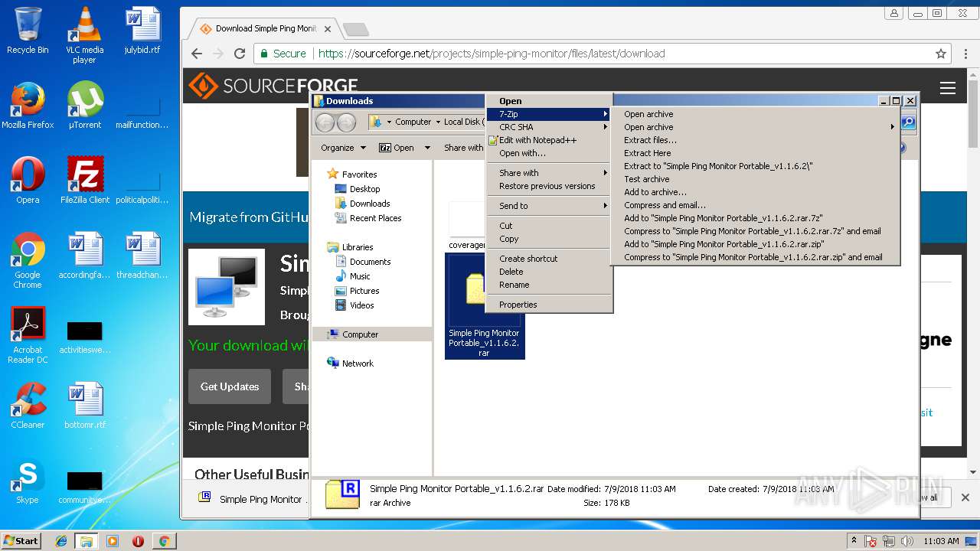Expand the 7-Zip submenu entry
980x551 pixels.
click(x=549, y=114)
